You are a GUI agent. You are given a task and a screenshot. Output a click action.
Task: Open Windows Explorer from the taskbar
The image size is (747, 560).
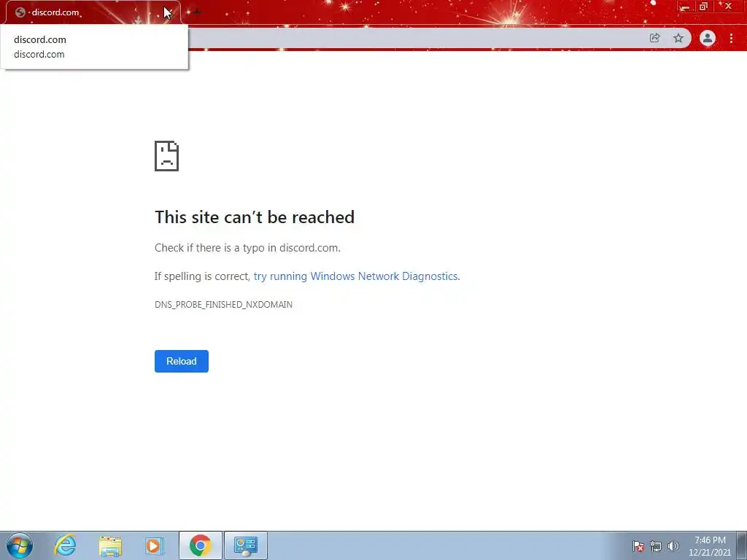(110, 545)
